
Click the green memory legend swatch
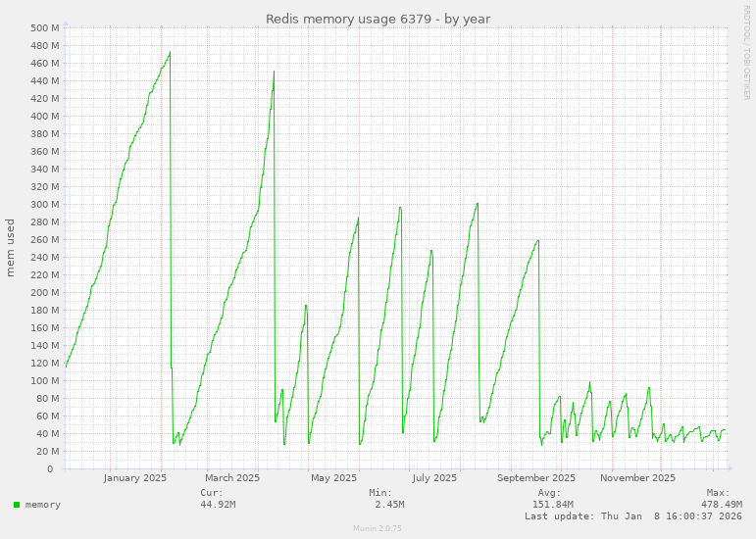17,505
